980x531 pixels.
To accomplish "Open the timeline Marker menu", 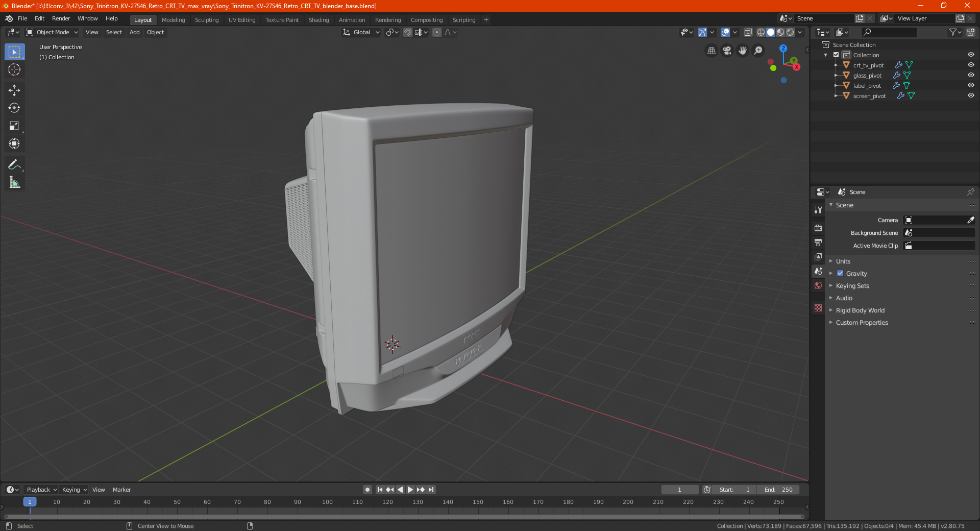I will pyautogui.click(x=121, y=490).
